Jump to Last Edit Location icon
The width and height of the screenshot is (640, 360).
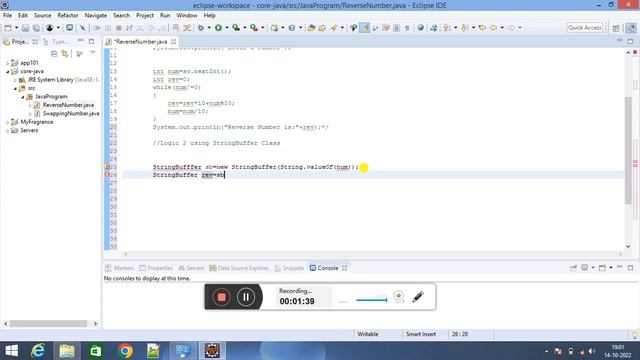coord(482,28)
